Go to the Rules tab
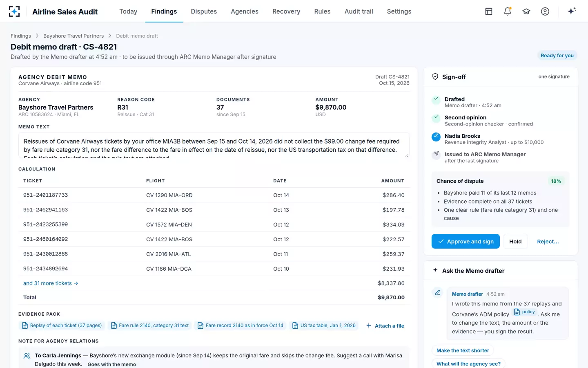Image resolution: width=588 pixels, height=368 pixels. pos(322,11)
